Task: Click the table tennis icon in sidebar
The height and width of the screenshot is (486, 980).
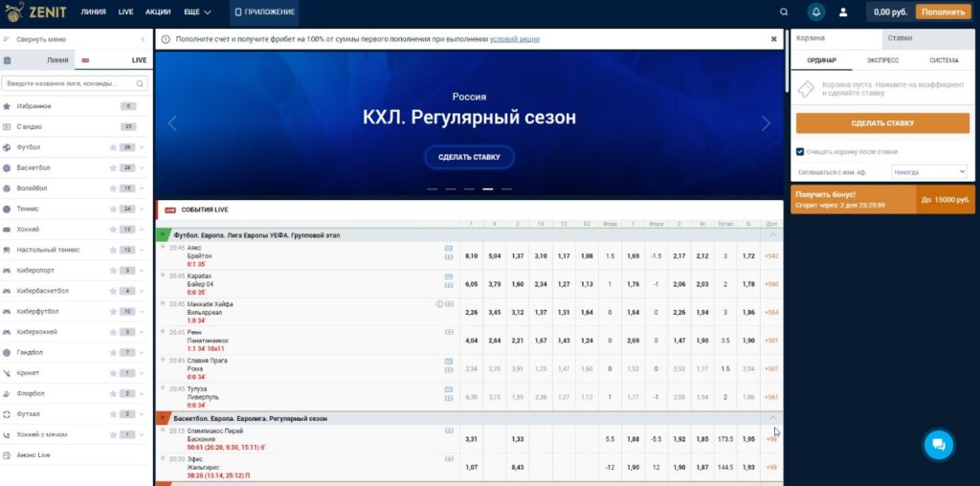Action: coord(7,250)
